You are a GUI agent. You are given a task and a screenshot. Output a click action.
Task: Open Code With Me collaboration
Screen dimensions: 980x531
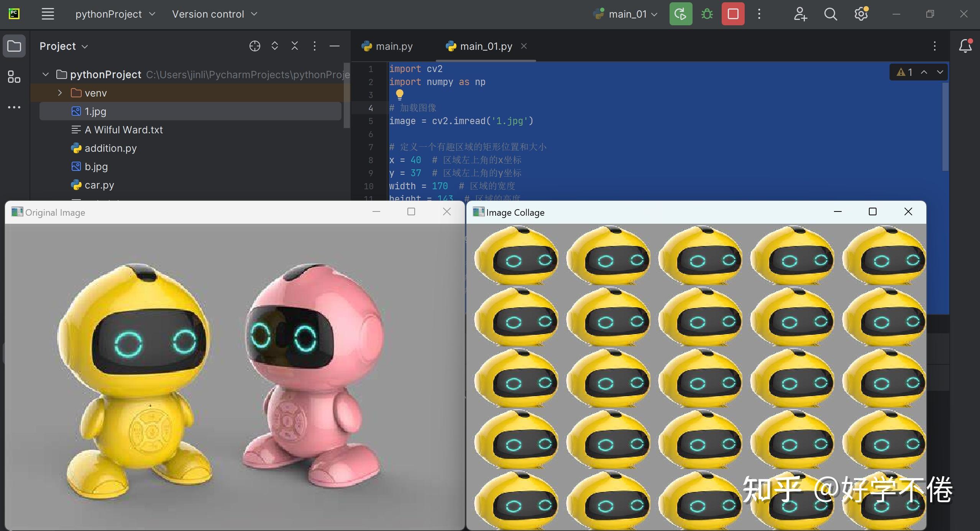[x=801, y=14]
